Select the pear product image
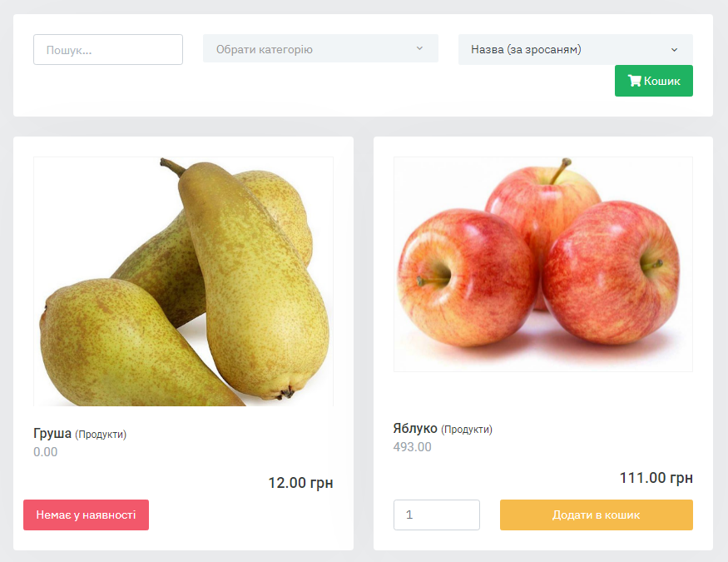This screenshot has width=728, height=562. point(183,281)
